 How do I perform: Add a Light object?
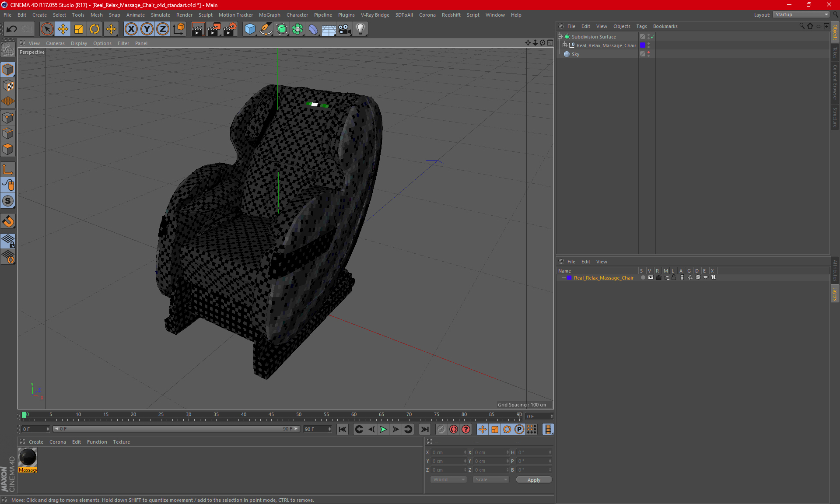coord(360,29)
